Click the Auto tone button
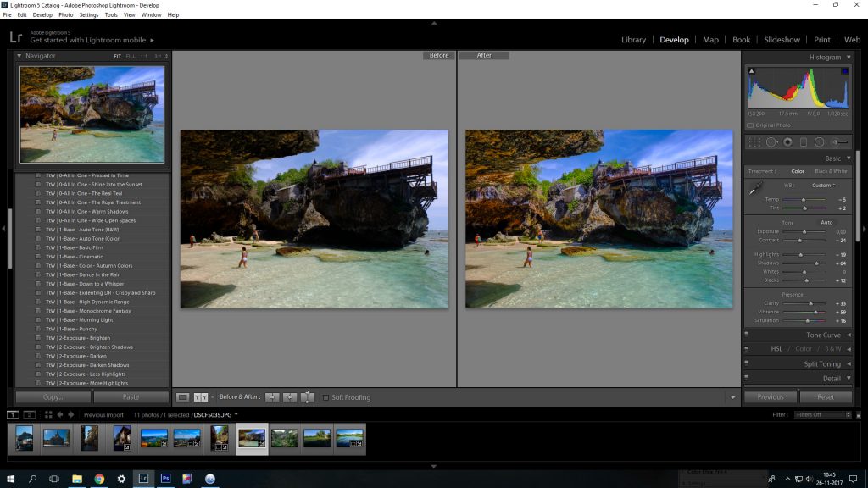The width and height of the screenshot is (868, 488). [x=826, y=223]
